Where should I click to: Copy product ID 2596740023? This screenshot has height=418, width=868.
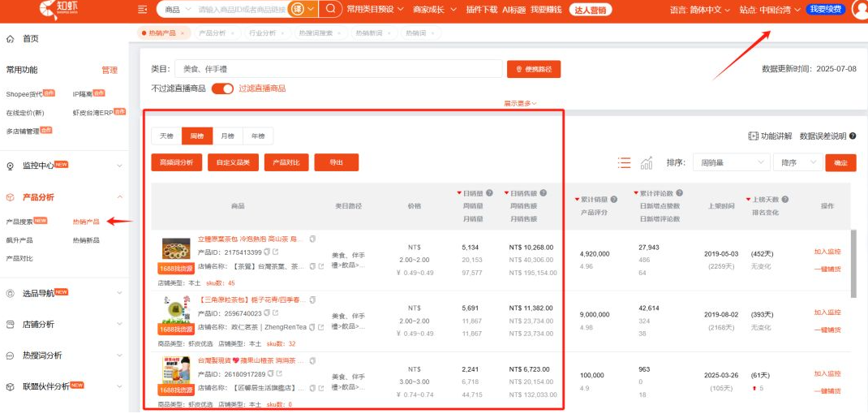point(267,313)
